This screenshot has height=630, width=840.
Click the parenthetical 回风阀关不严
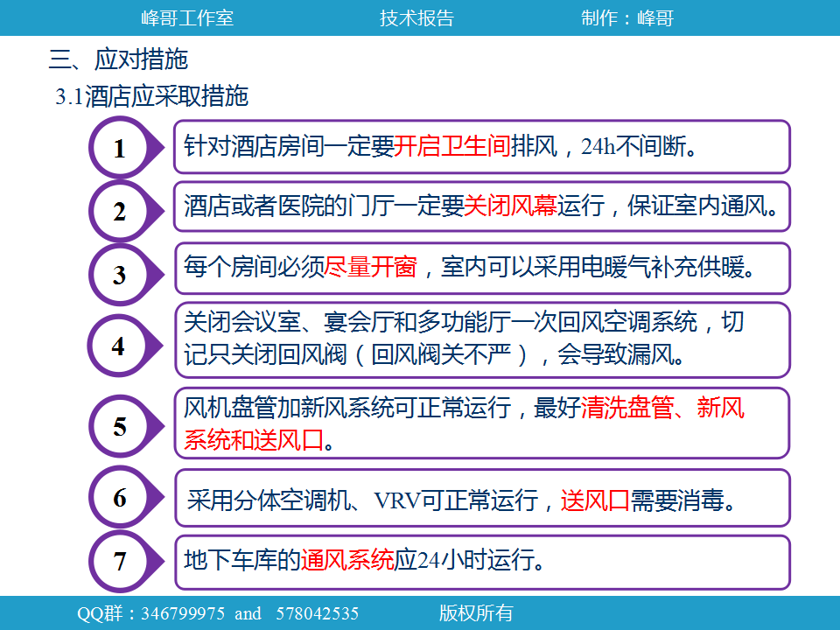[440, 354]
